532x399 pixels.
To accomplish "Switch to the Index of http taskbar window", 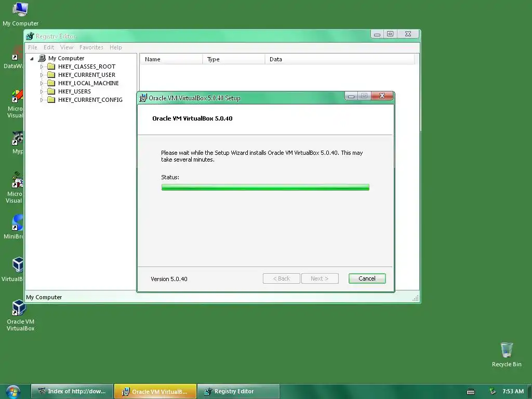I will pyautogui.click(x=72, y=392).
